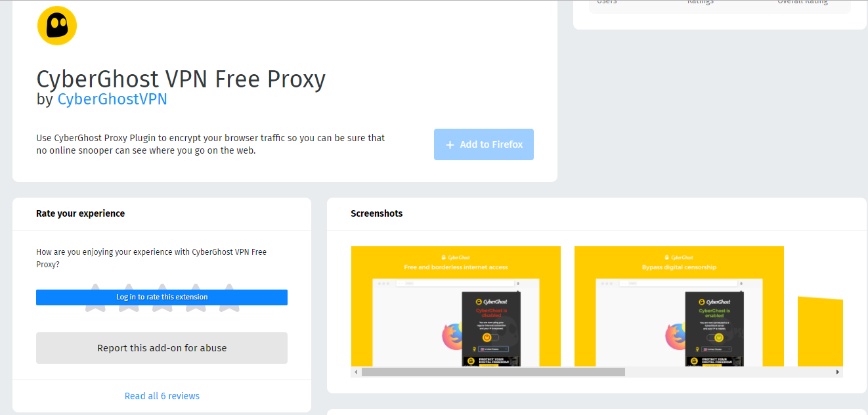Open the 'Bypass digital censorship' screenshot
This screenshot has width=868, height=415.
(x=679, y=306)
